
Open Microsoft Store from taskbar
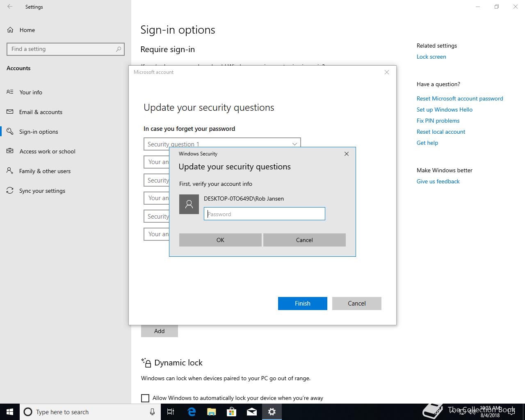(231, 412)
